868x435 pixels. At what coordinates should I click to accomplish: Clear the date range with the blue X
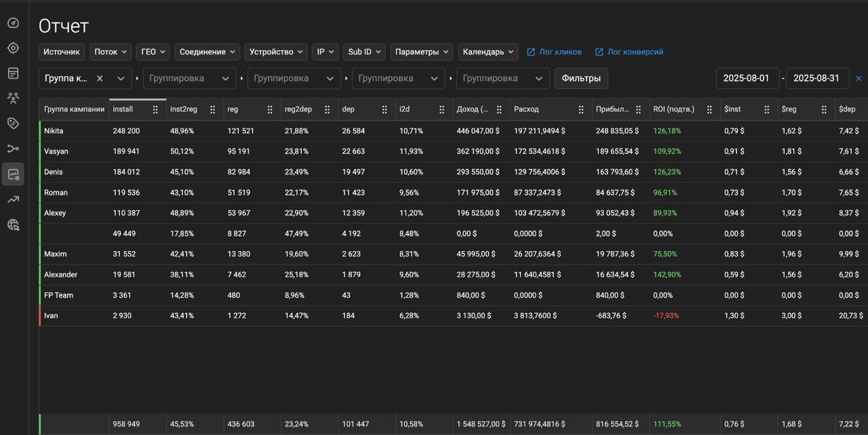click(859, 79)
